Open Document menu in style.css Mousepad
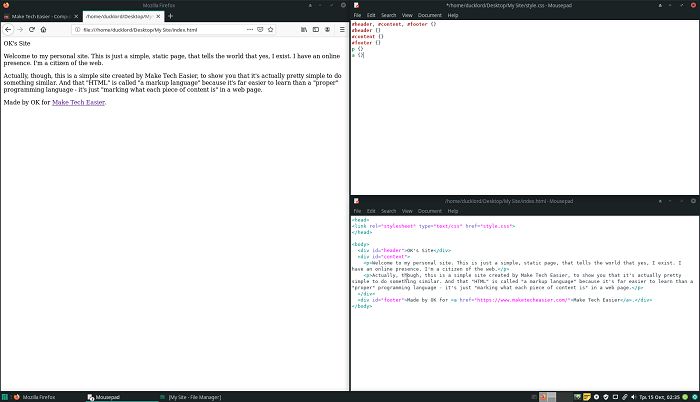This screenshot has width=700, height=402. [429, 15]
